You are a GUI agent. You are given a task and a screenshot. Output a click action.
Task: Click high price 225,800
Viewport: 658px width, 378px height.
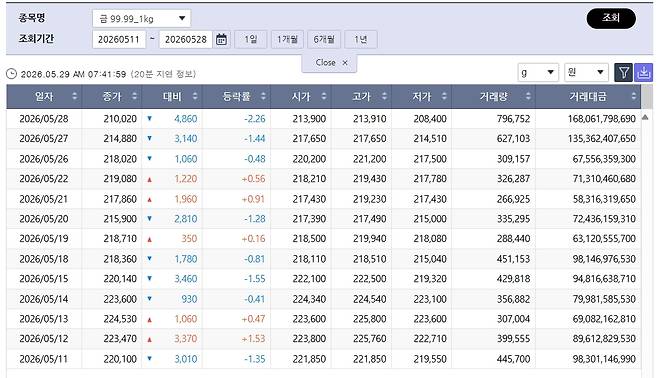(369, 319)
